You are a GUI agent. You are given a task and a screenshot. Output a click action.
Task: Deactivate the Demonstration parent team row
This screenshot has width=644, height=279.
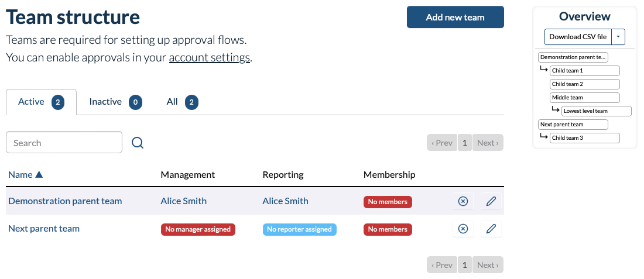[463, 201]
